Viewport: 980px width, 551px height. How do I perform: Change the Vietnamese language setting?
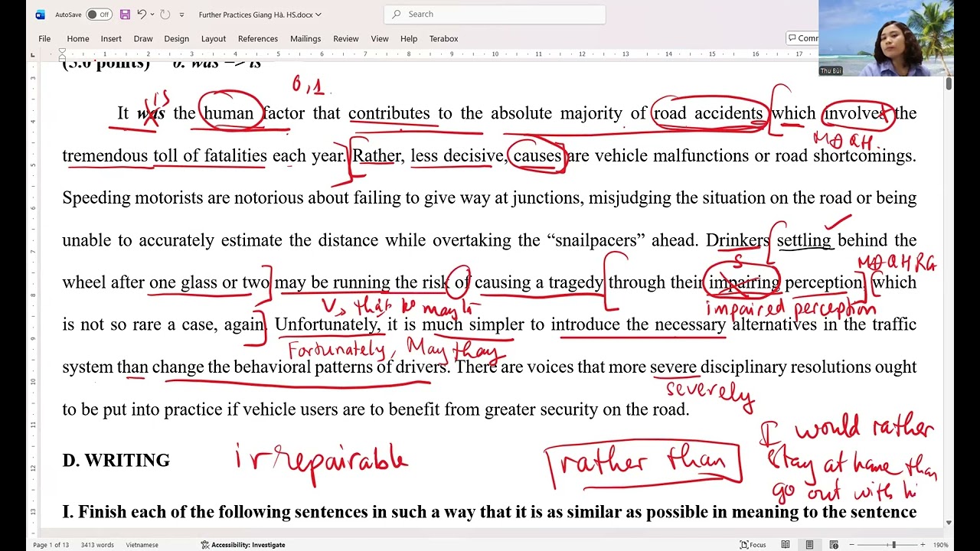[142, 545]
